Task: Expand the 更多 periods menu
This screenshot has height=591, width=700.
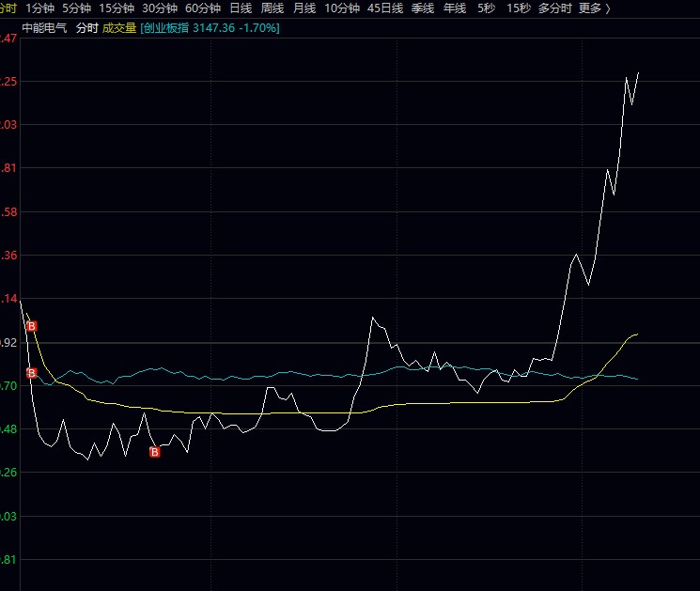Action: [594, 8]
